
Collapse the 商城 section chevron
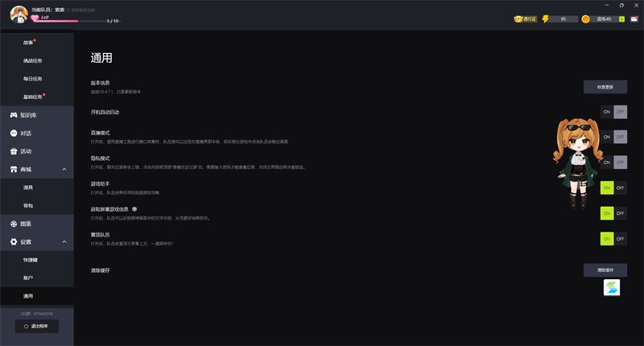tap(64, 170)
